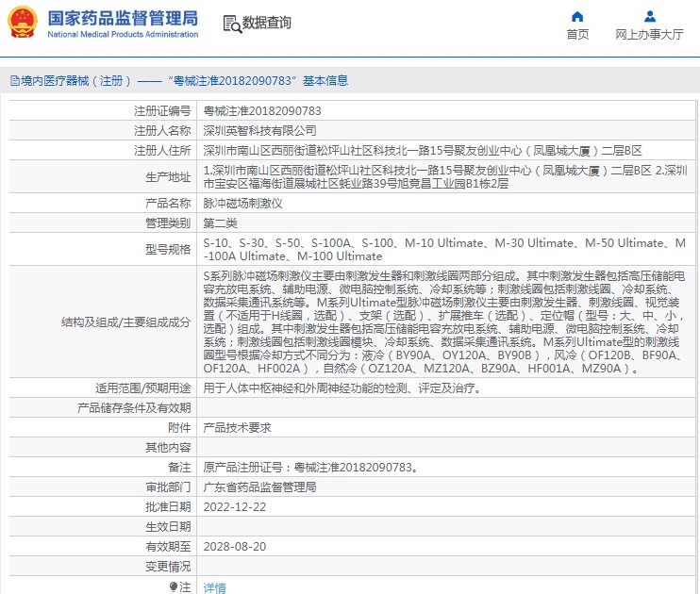Click the 型号规格 model list value
The image size is (700, 594).
(x=444, y=250)
